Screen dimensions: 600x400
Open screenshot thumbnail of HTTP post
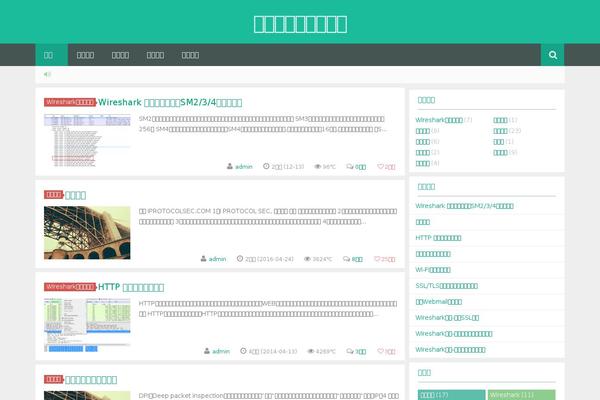point(87,325)
